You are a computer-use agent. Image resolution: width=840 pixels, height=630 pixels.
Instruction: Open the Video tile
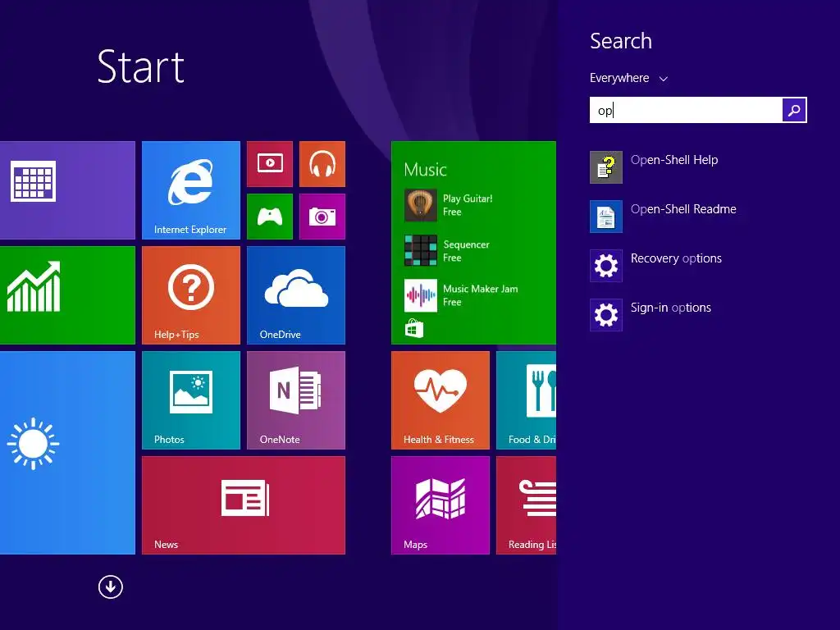point(270,164)
